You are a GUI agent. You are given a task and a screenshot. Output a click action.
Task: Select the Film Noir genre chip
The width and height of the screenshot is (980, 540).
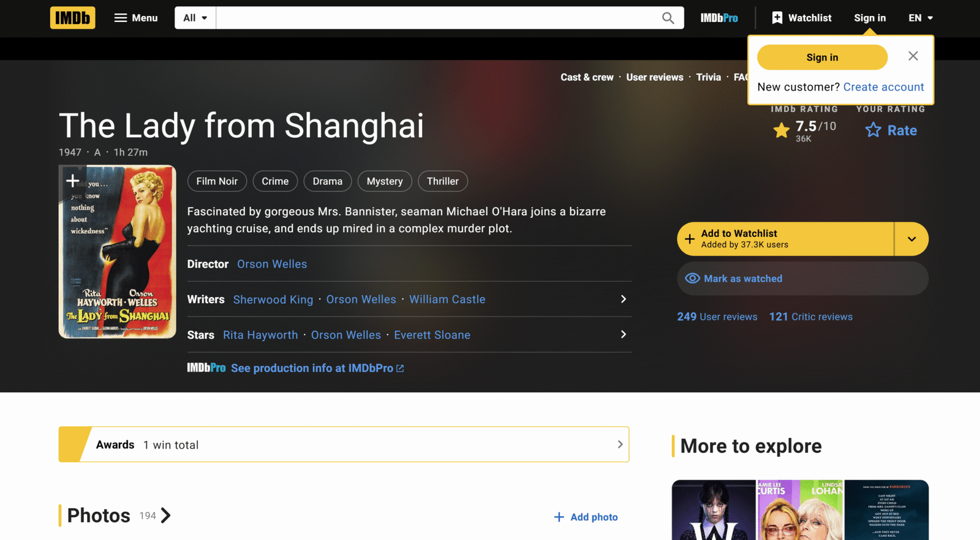[217, 181]
